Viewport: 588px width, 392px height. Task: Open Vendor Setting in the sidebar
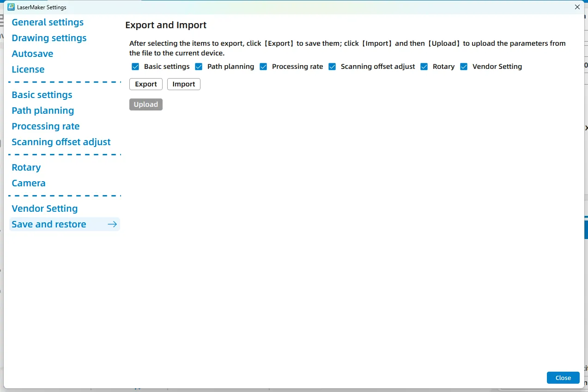(45, 208)
